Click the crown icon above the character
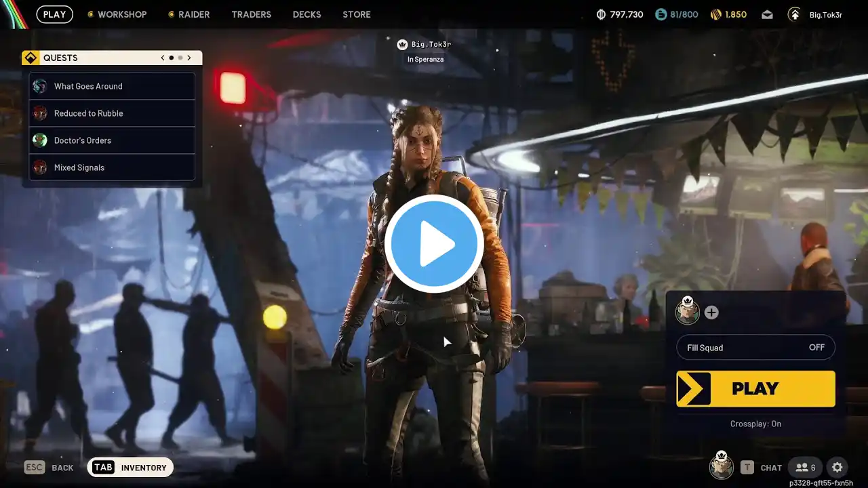This screenshot has height=488, width=868. click(x=402, y=45)
